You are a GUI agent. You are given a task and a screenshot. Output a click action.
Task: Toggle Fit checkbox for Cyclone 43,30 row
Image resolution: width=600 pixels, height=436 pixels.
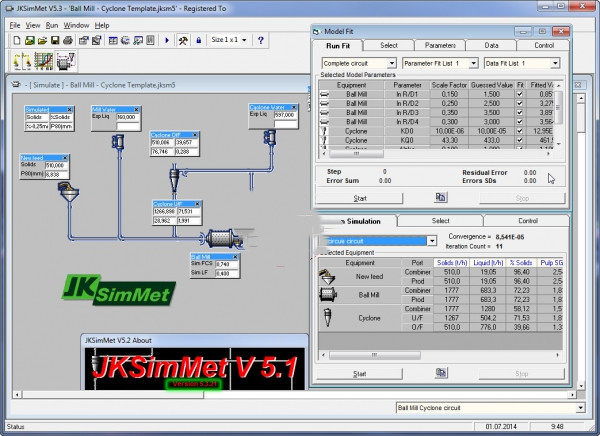520,140
